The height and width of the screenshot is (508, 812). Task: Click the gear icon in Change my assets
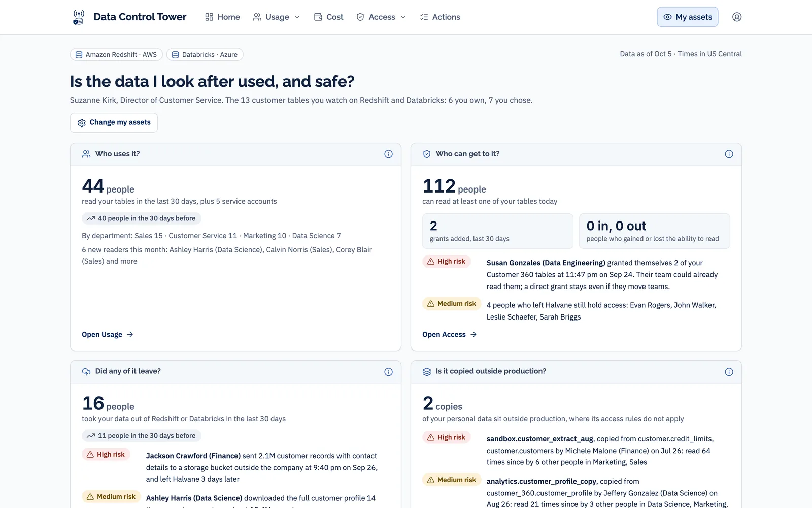coord(82,123)
